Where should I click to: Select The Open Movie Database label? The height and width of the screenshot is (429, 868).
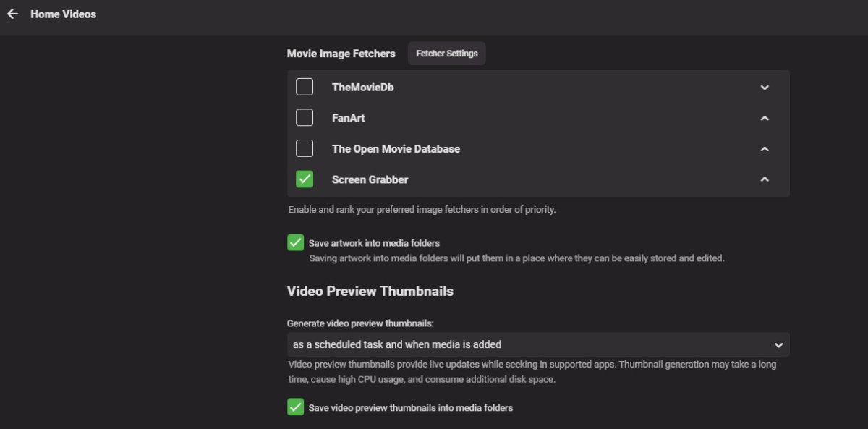pos(396,149)
